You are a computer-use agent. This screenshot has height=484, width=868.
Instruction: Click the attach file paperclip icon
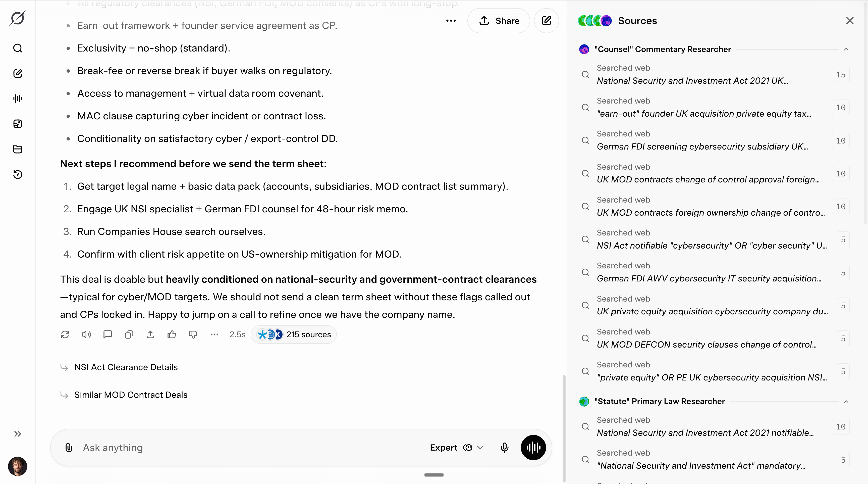pyautogui.click(x=69, y=448)
